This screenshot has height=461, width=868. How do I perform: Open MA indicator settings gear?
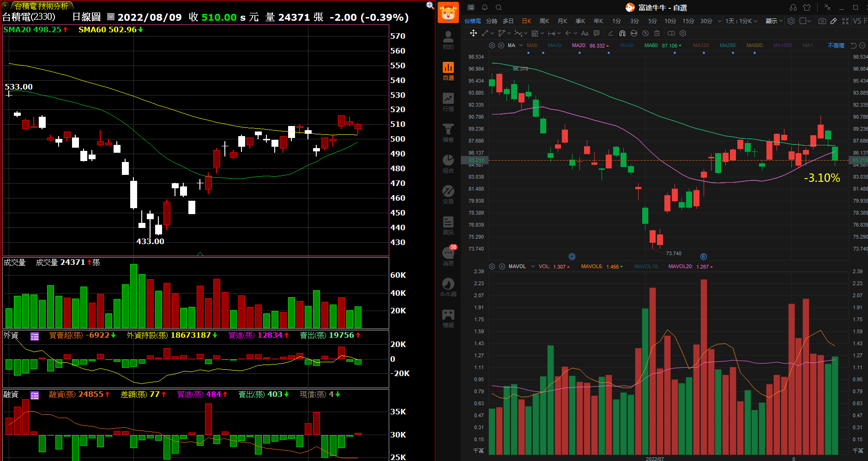tap(492, 45)
